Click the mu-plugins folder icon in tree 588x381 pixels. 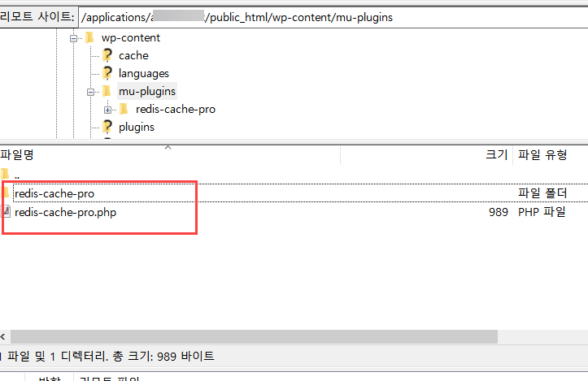coord(107,91)
